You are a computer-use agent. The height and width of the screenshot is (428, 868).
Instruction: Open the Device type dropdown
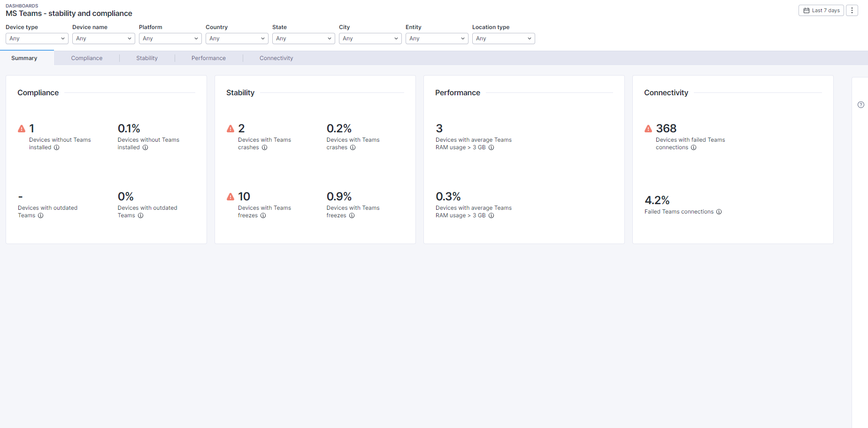37,38
